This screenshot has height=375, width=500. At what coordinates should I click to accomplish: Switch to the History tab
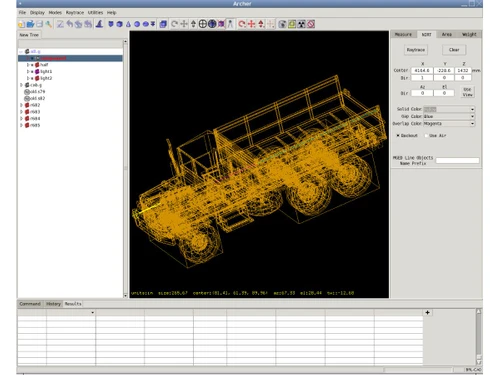[53, 304]
